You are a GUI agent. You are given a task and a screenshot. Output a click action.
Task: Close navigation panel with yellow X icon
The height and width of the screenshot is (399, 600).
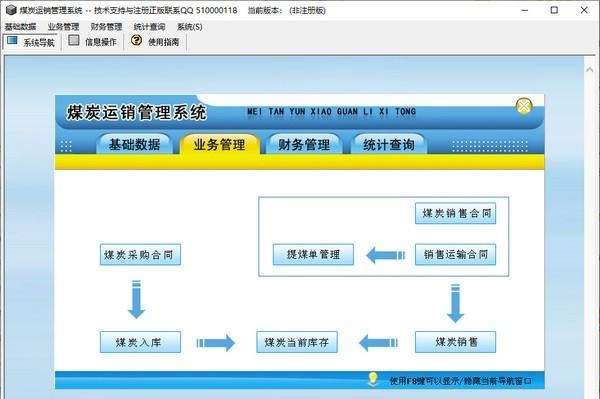[x=524, y=106]
